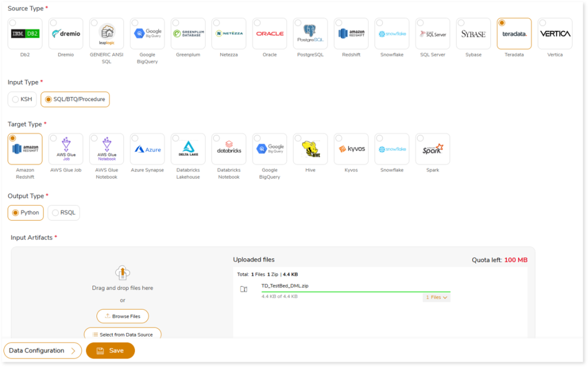Select the KSH input type radio
Screen dimensions: 588x367
[x=16, y=99]
